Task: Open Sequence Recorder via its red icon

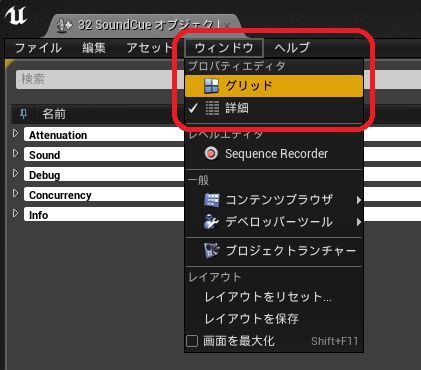Action: coord(211,154)
